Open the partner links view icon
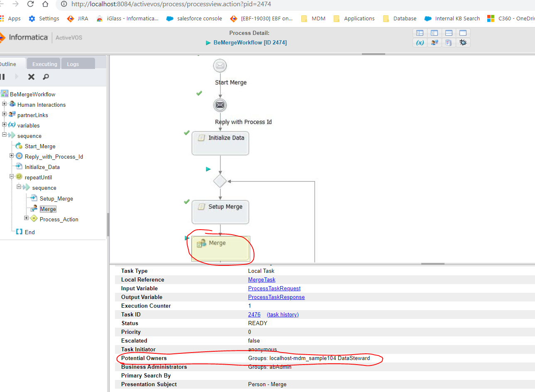Screen dimensions: 535x392 click(435, 42)
